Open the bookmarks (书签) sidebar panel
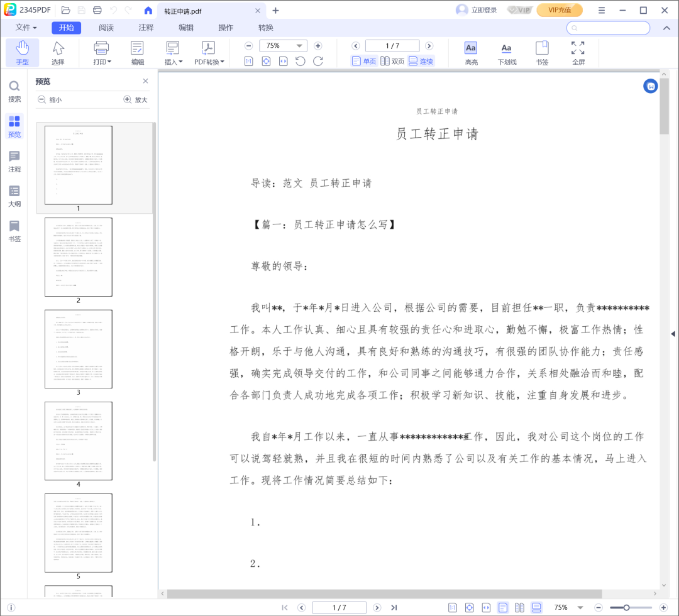 (x=14, y=231)
